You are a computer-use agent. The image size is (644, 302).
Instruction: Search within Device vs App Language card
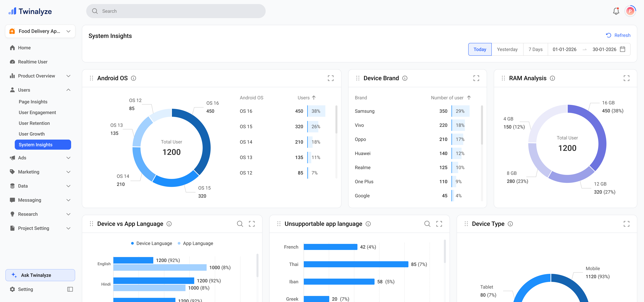240,224
